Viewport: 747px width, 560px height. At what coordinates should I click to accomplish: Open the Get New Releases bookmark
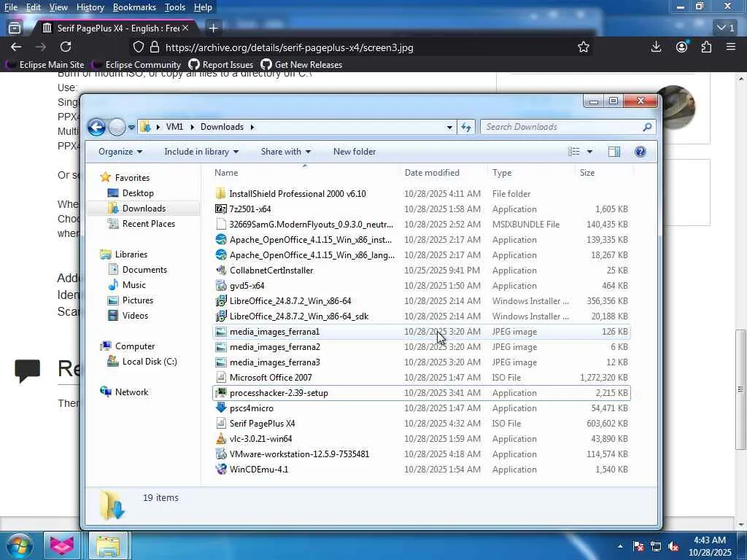point(301,65)
